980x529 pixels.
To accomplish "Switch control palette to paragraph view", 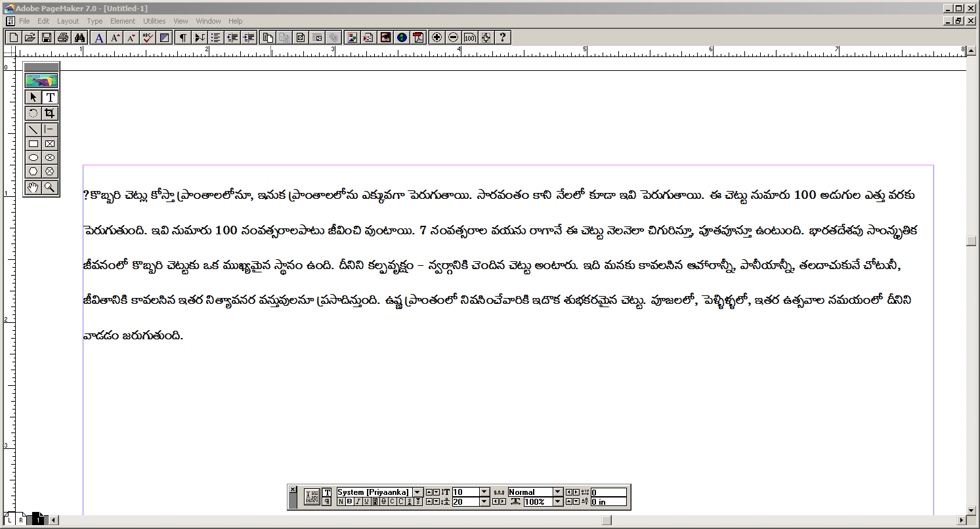I will click(327, 501).
